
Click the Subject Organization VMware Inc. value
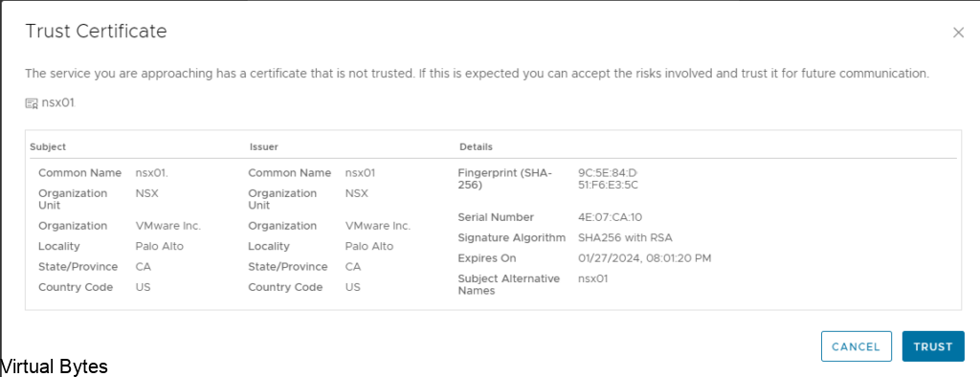[x=168, y=226]
